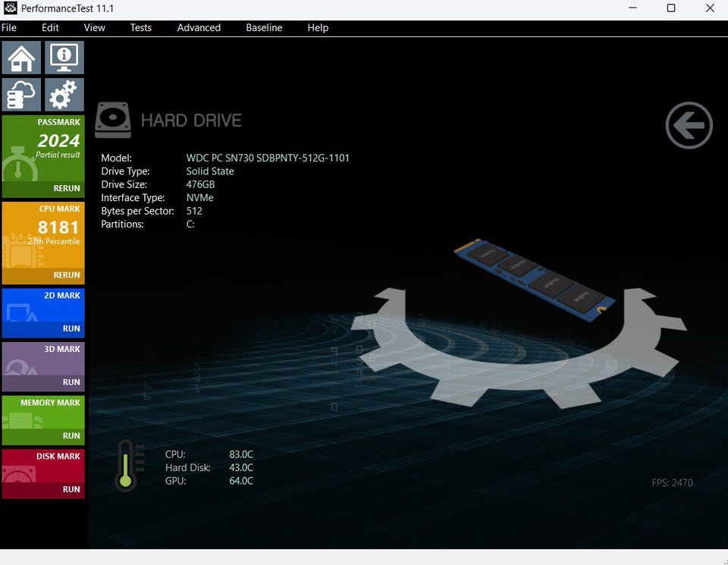
Task: Click the Bytes per Sector value 512
Action: [194, 211]
